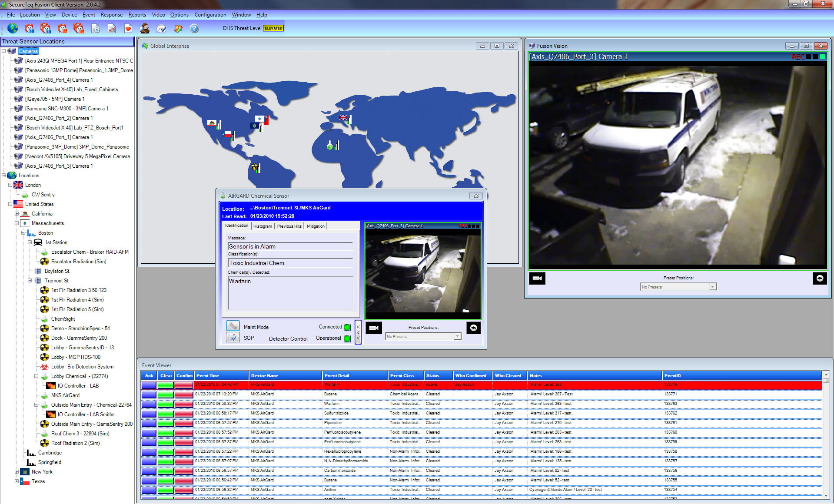Confirm the Aniline event 133754
Image resolution: width=834 pixels, height=504 pixels.
[184, 490]
